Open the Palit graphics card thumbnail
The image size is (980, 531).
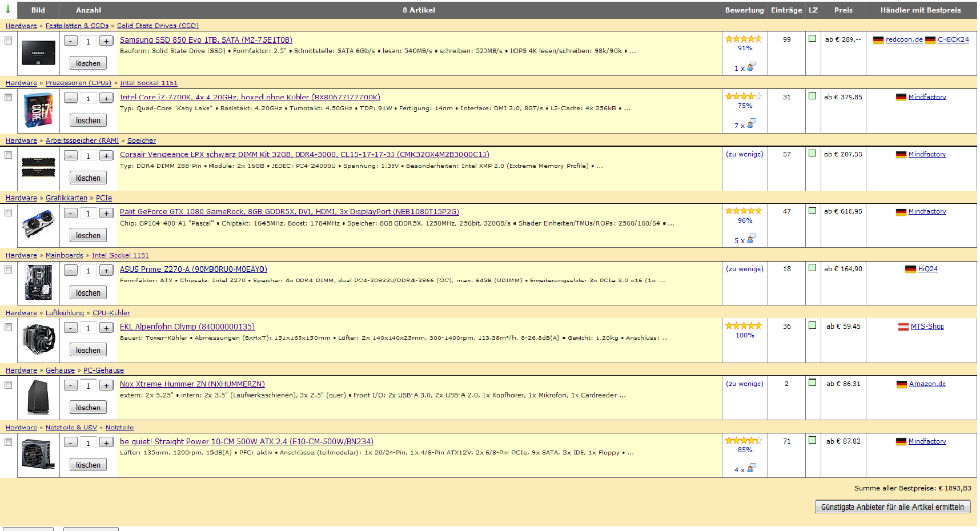(x=38, y=224)
